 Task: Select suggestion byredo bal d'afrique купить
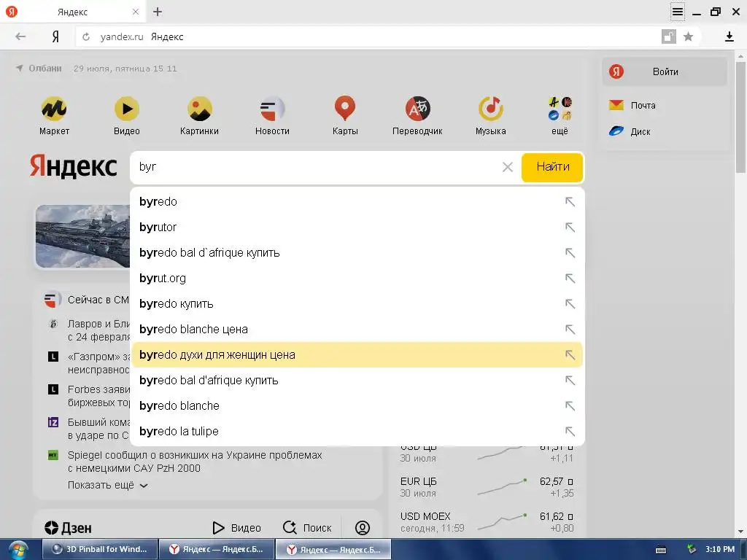pos(357,381)
